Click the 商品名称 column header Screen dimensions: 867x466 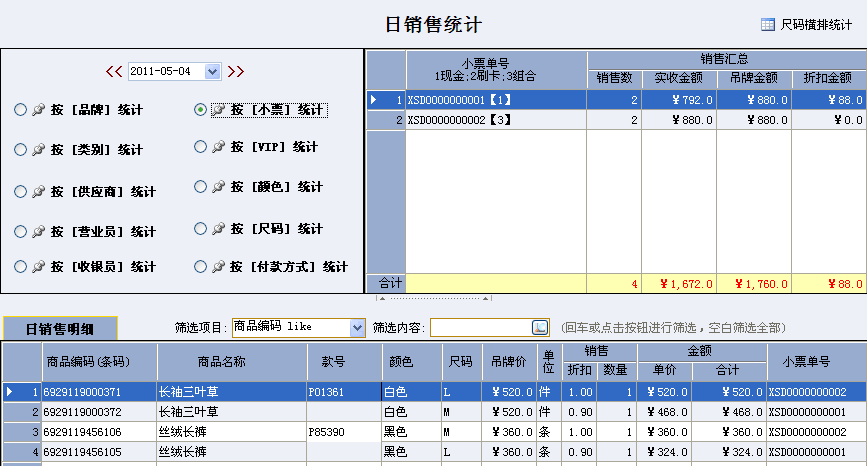pyautogui.click(x=232, y=362)
